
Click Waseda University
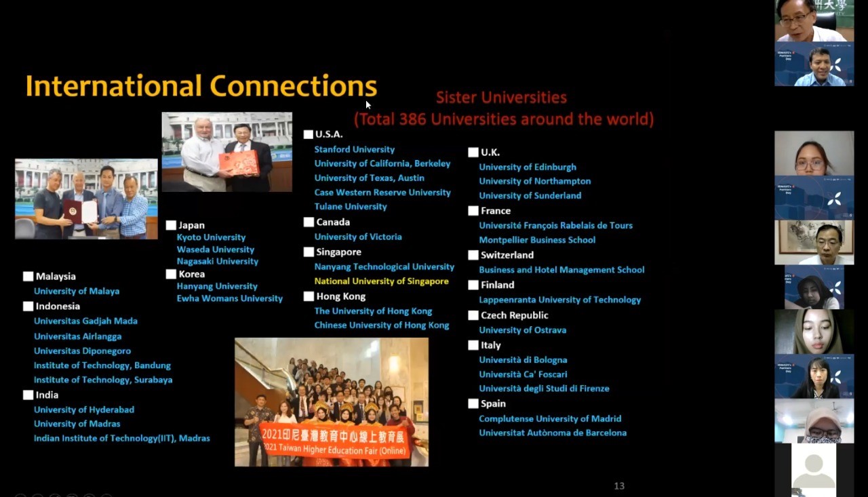(x=216, y=250)
